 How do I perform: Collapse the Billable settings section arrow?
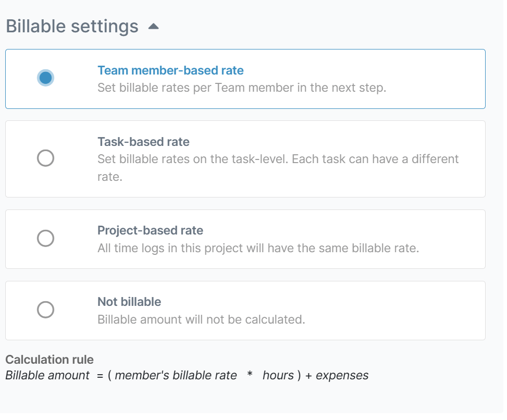[153, 27]
